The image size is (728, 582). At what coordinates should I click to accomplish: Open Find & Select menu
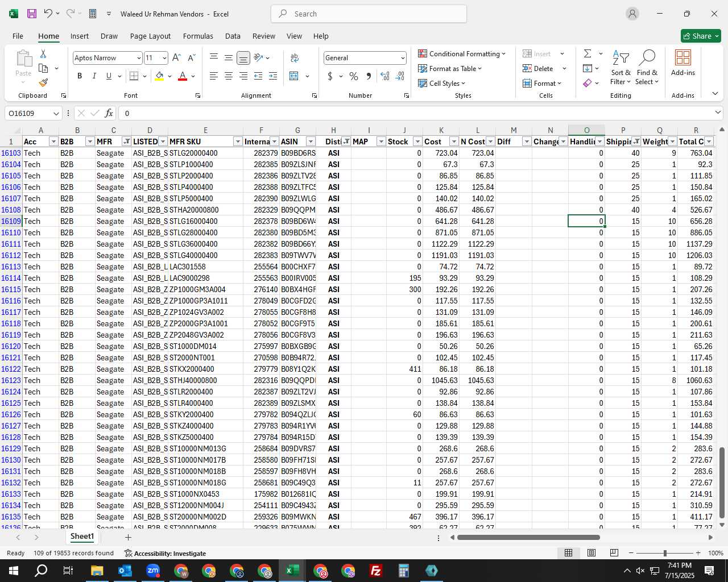[x=647, y=67]
